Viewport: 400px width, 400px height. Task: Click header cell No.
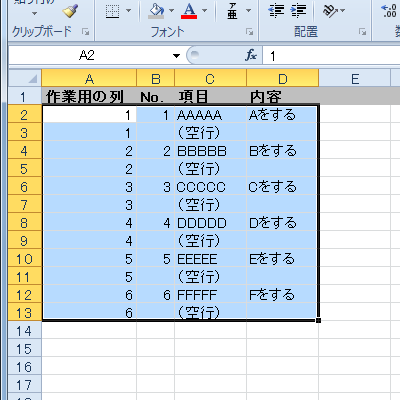pyautogui.click(x=155, y=96)
